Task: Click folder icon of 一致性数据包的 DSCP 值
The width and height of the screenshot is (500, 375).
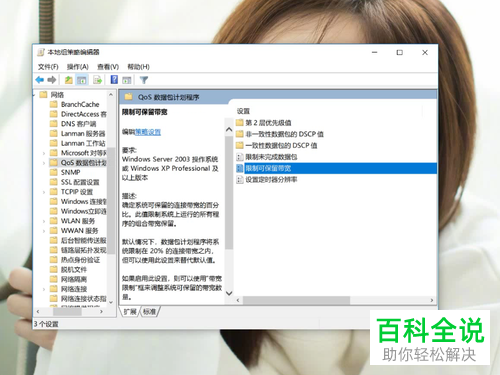Action: 239,145
